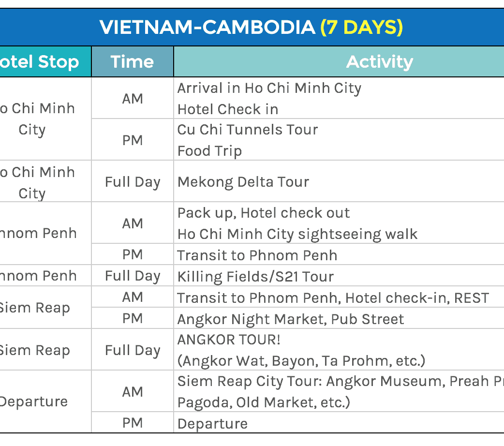Click the VIETNAM-CAMBODIA (7 DAYS) title banner
Image resolution: width=504 pixels, height=446 pixels.
click(x=252, y=27)
